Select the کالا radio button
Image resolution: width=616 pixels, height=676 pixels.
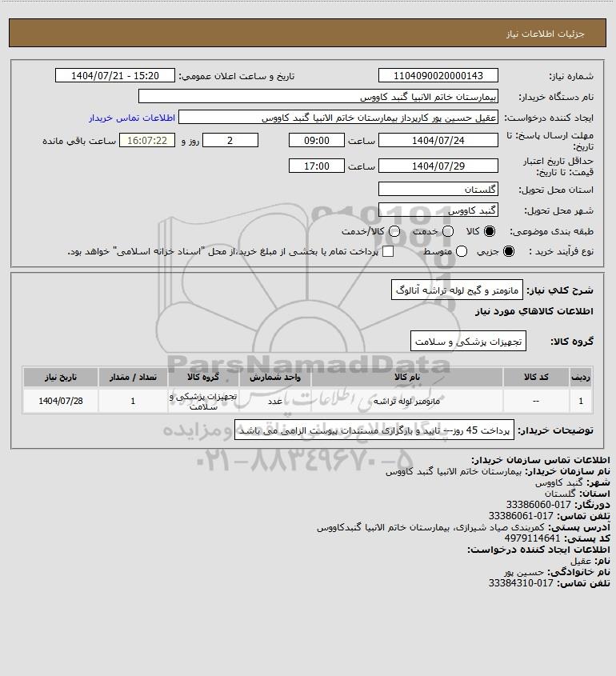[490, 231]
